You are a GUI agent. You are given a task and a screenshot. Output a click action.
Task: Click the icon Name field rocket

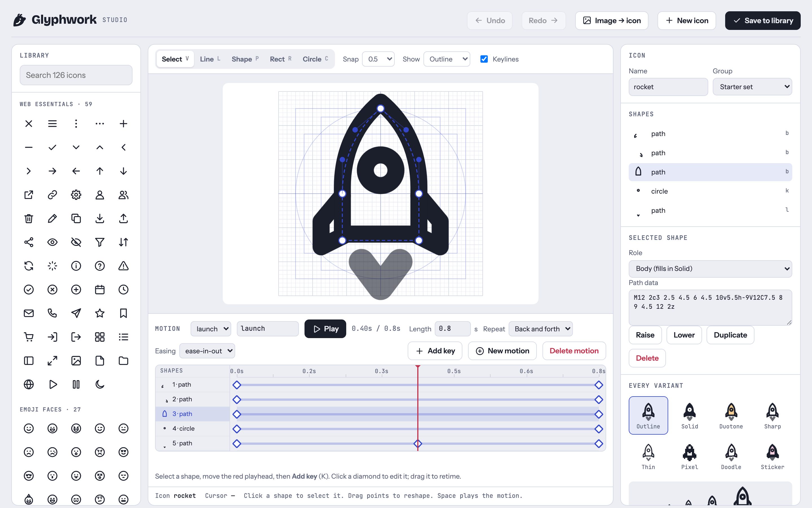[668, 87]
